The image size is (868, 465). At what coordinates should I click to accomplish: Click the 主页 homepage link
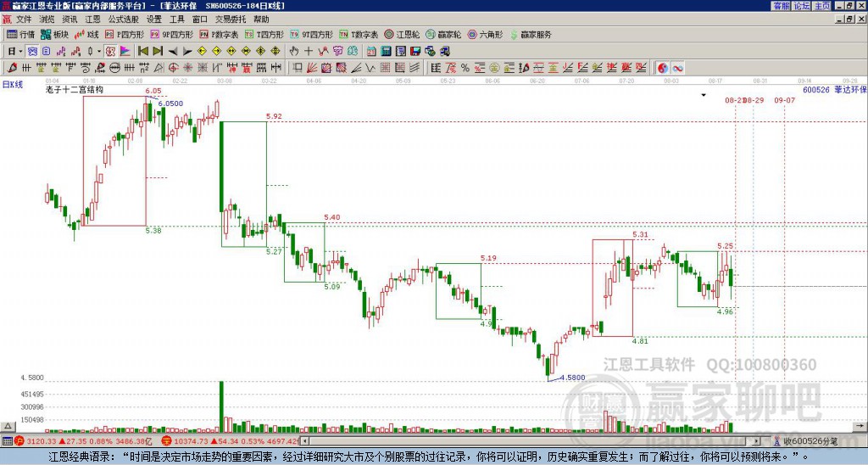[822, 6]
